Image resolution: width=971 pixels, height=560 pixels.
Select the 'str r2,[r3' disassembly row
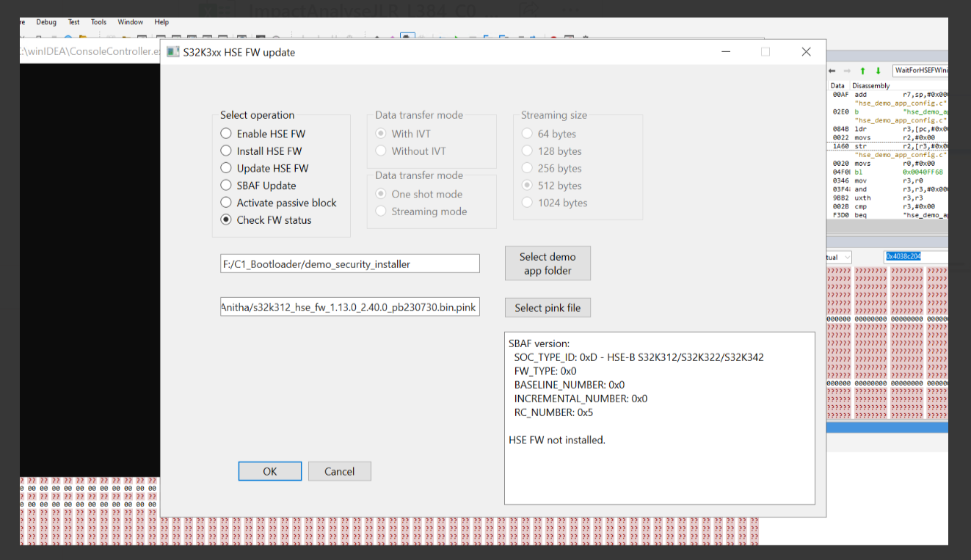(x=887, y=146)
